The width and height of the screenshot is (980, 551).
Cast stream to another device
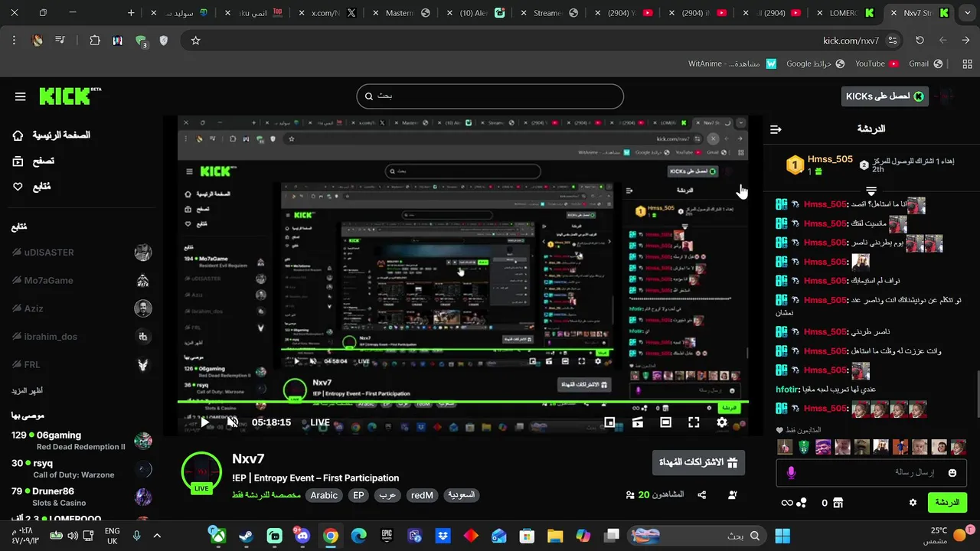(x=637, y=422)
